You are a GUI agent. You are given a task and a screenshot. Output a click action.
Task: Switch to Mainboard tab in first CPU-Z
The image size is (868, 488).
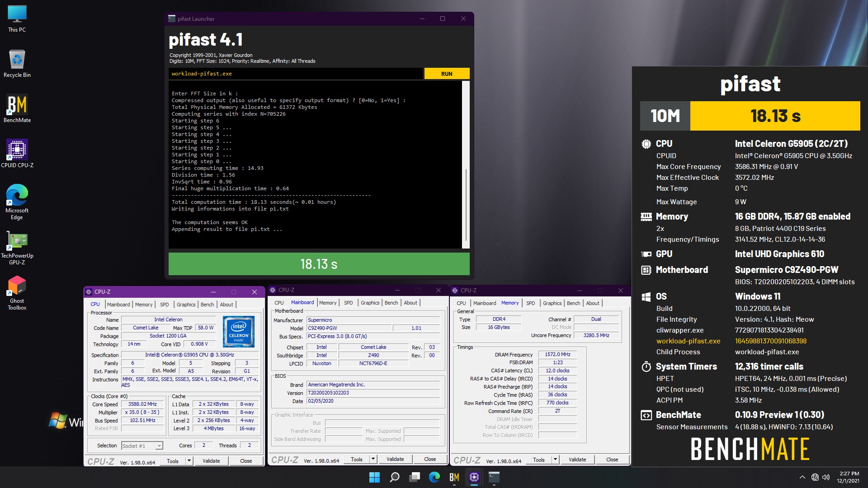click(118, 305)
